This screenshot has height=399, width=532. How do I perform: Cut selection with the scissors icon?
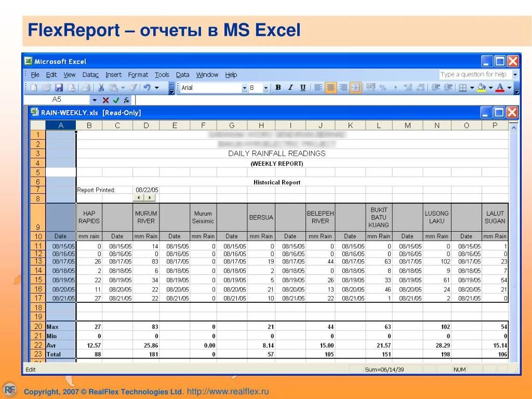(101, 87)
